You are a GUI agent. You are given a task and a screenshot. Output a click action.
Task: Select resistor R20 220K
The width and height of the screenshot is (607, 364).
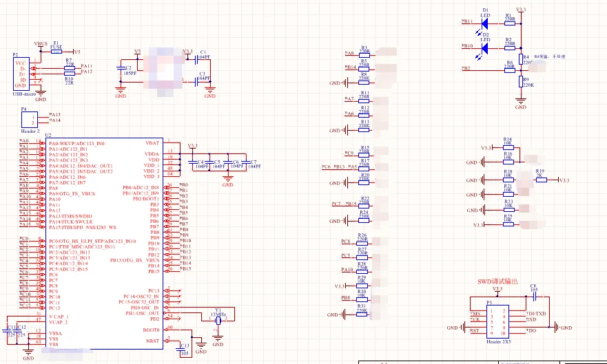[x=364, y=183]
